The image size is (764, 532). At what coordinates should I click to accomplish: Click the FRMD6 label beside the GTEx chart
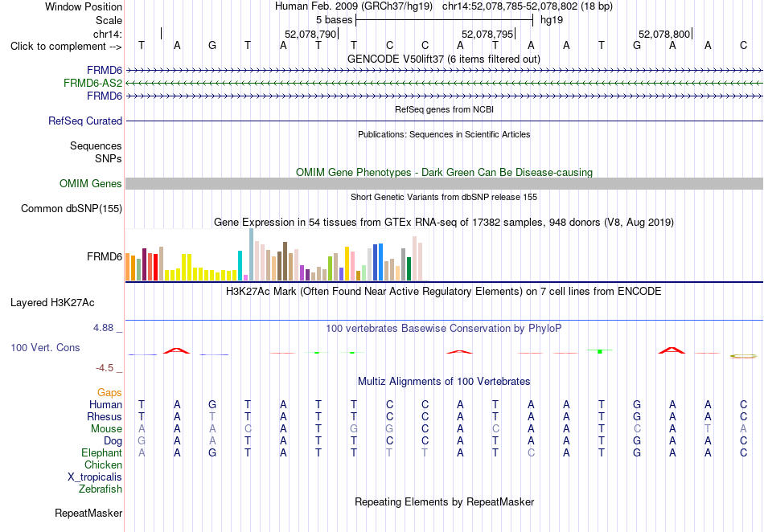[x=105, y=256]
